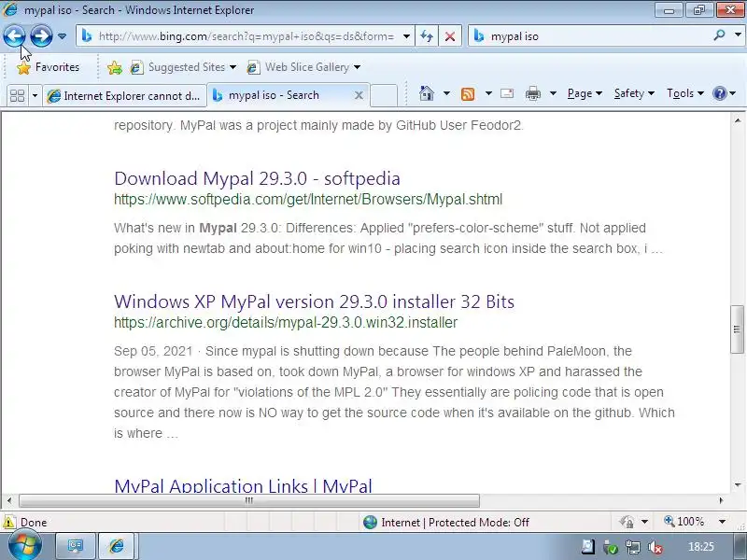Viewport: 747px width, 560px height.
Task: Click the RSS feeds icon
Action: pyautogui.click(x=468, y=94)
